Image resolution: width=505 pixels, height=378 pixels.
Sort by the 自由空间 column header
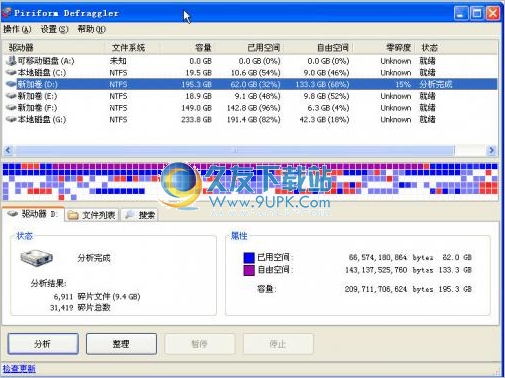pyautogui.click(x=318, y=48)
